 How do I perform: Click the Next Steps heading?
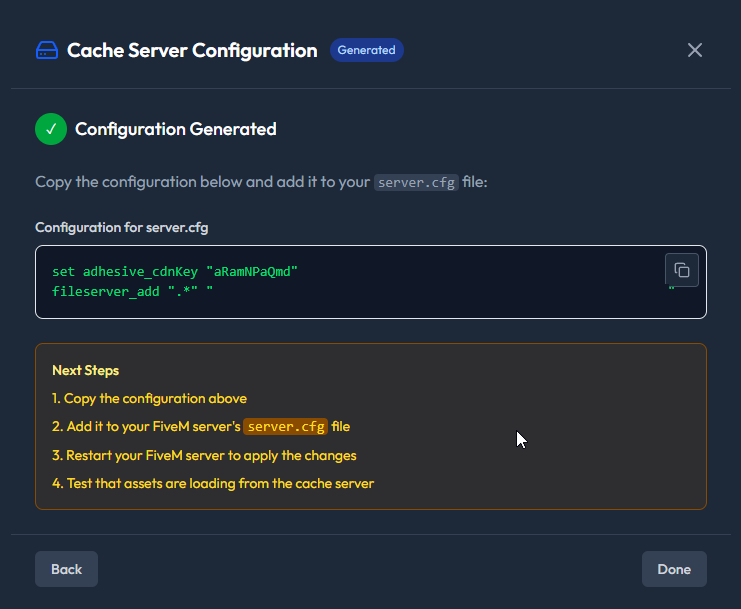click(x=86, y=370)
